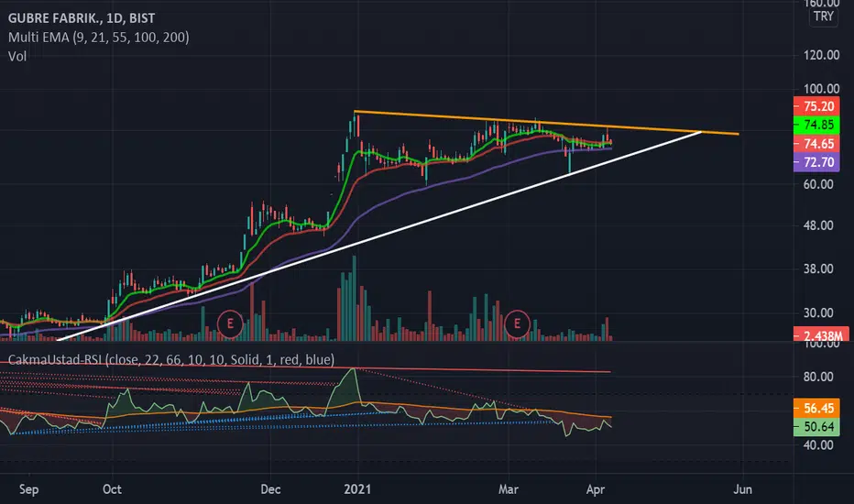
Task: Open the CakmaUstad-RSI indicator legend
Action: pyautogui.click(x=171, y=359)
